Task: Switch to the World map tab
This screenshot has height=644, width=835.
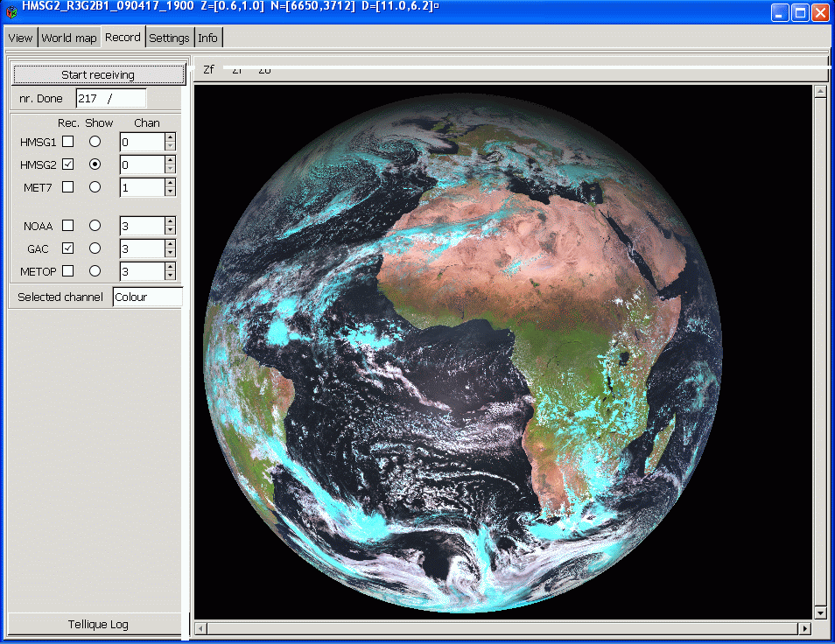Action: (69, 38)
